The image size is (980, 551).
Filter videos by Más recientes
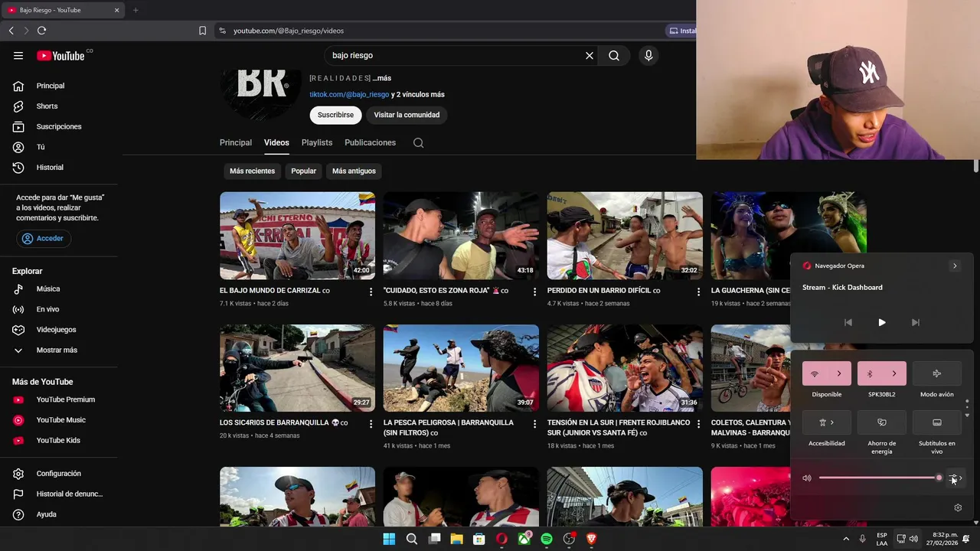(252, 171)
